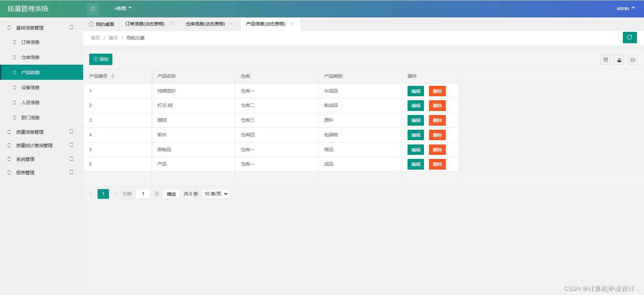Click the sidebar collapse icon in header

tap(93, 9)
